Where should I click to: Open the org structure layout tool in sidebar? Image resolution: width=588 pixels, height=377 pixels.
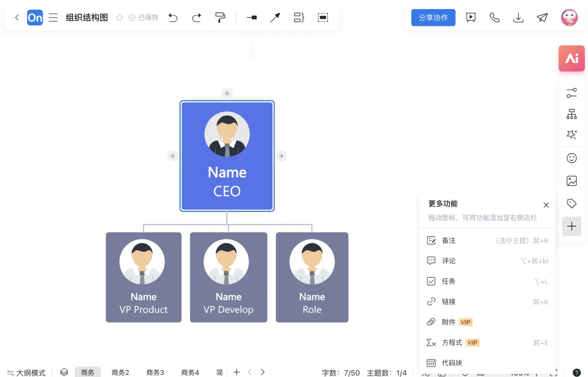click(571, 114)
